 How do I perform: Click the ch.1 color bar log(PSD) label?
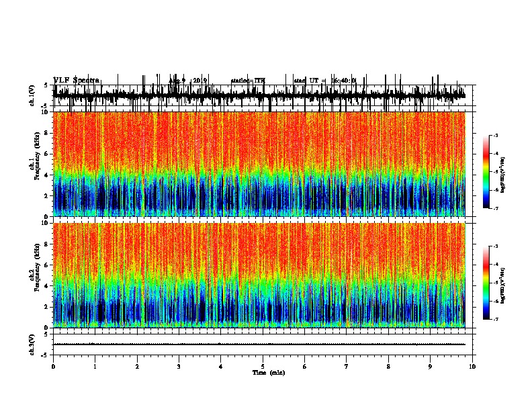(503, 175)
